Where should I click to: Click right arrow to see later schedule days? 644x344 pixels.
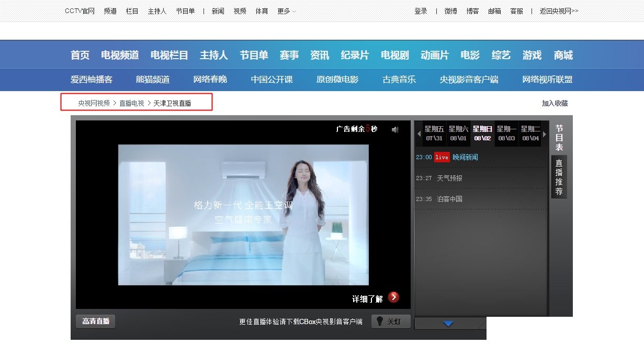coord(545,134)
